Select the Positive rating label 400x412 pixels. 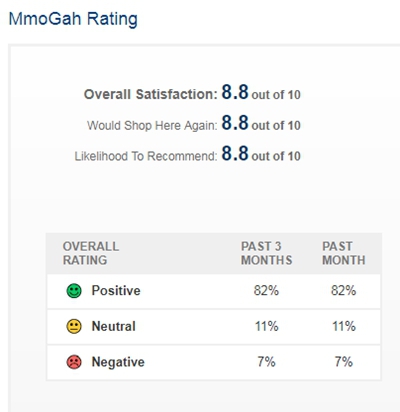[116, 291]
